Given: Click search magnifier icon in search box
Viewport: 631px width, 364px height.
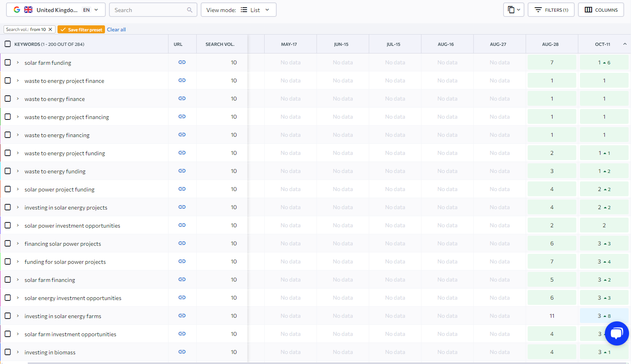Looking at the screenshot, I should (189, 10).
